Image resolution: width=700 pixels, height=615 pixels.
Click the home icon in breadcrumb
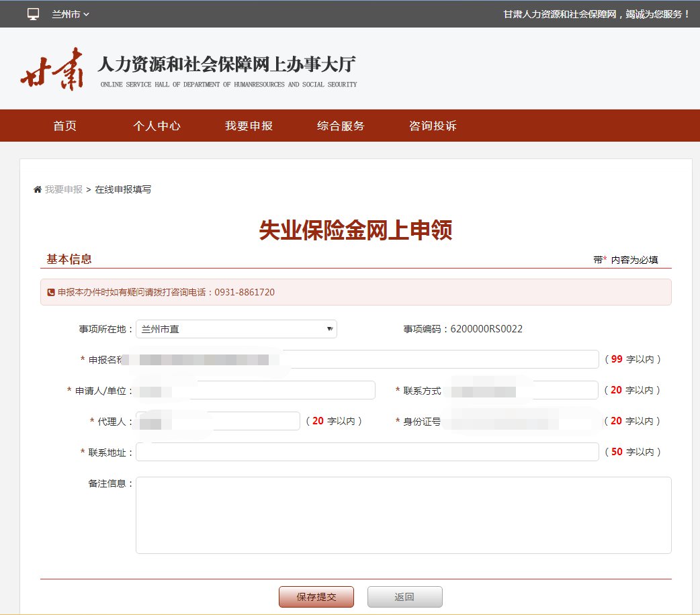pos(38,189)
